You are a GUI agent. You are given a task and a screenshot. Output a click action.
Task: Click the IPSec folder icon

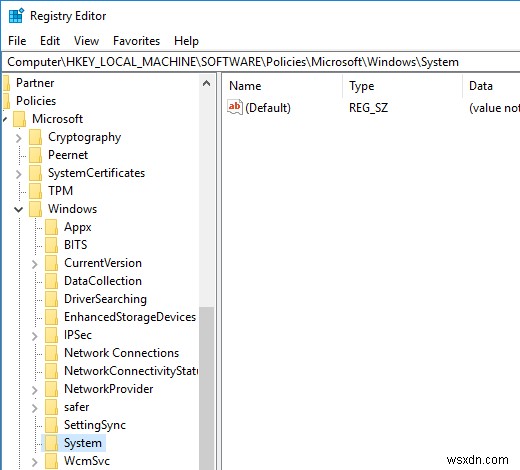[51, 335]
